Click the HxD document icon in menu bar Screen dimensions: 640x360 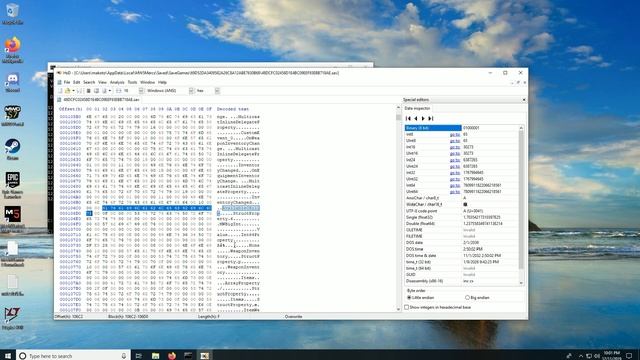(60, 82)
